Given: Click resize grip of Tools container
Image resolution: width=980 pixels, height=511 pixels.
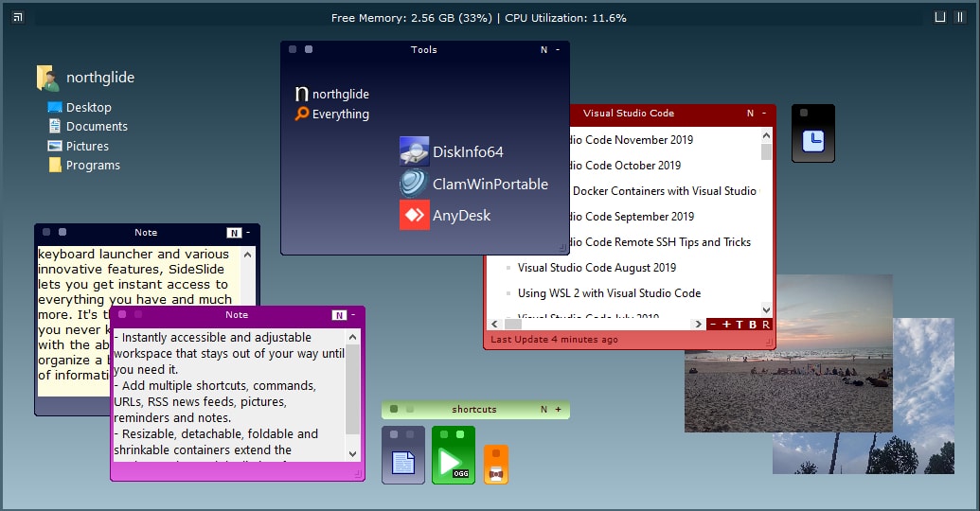Looking at the screenshot, I should click(x=562, y=248).
